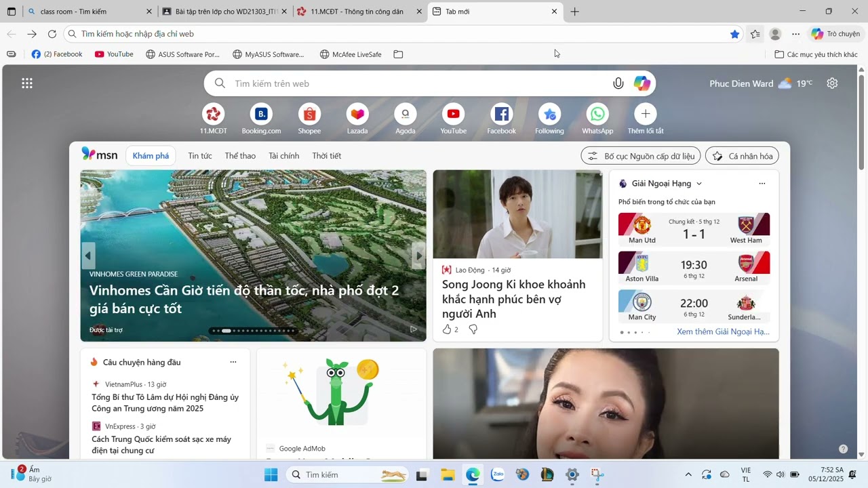This screenshot has height=488, width=868.
Task: Select the Tin tức tab
Action: (200, 156)
